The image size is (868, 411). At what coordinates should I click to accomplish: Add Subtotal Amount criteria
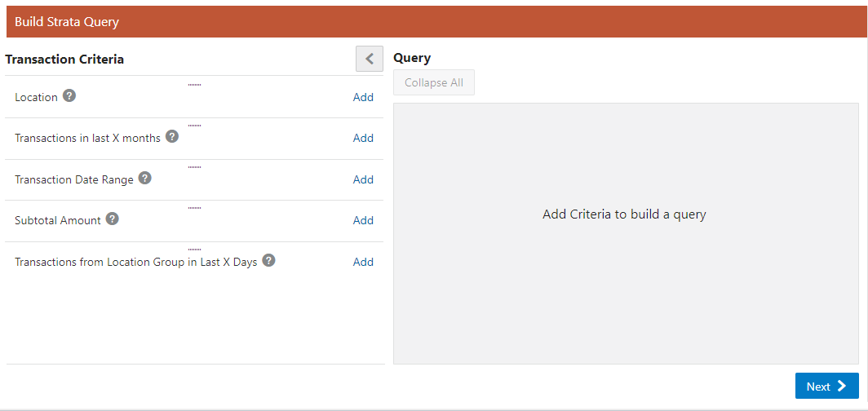(363, 220)
